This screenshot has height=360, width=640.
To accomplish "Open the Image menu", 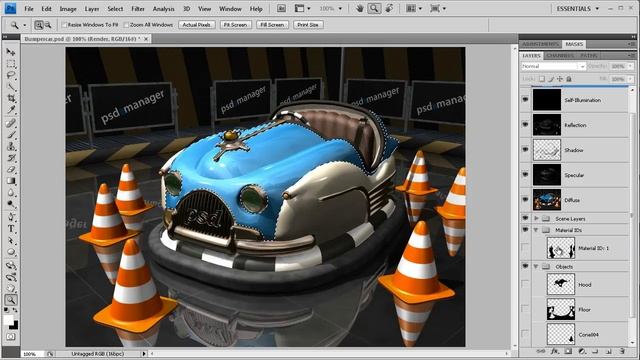I will click(68, 9).
